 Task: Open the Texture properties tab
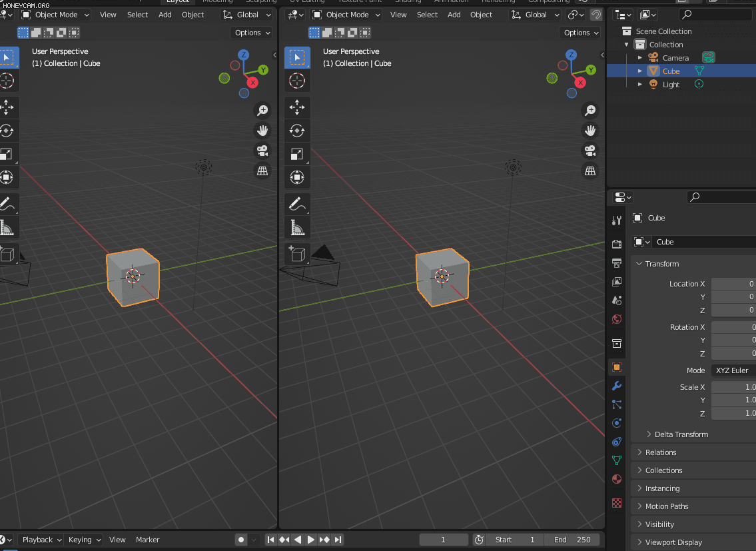(617, 503)
